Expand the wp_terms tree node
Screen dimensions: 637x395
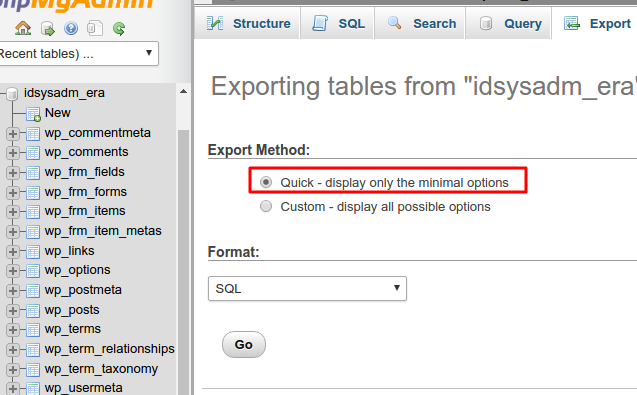[13, 330]
